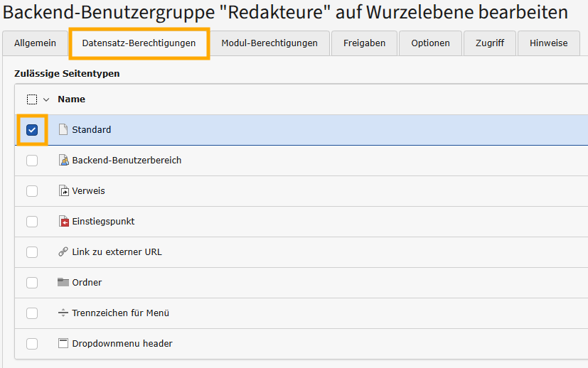The image size is (588, 368).
Task: Tick the Ordner checkbox
Action: 32,283
